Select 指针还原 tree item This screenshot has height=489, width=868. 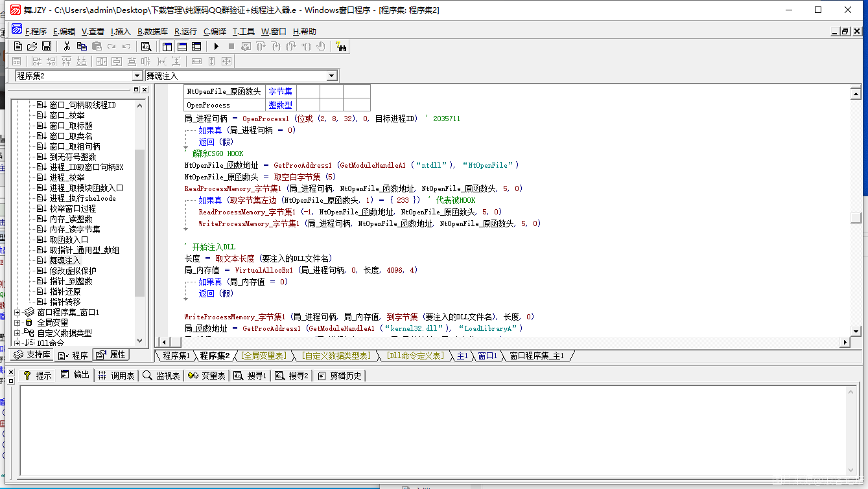pos(65,291)
